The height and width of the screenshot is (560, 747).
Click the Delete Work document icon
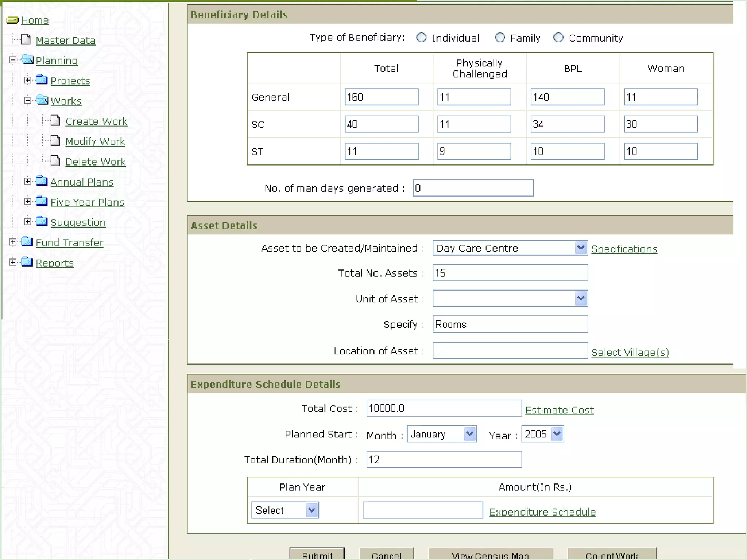[x=55, y=161]
